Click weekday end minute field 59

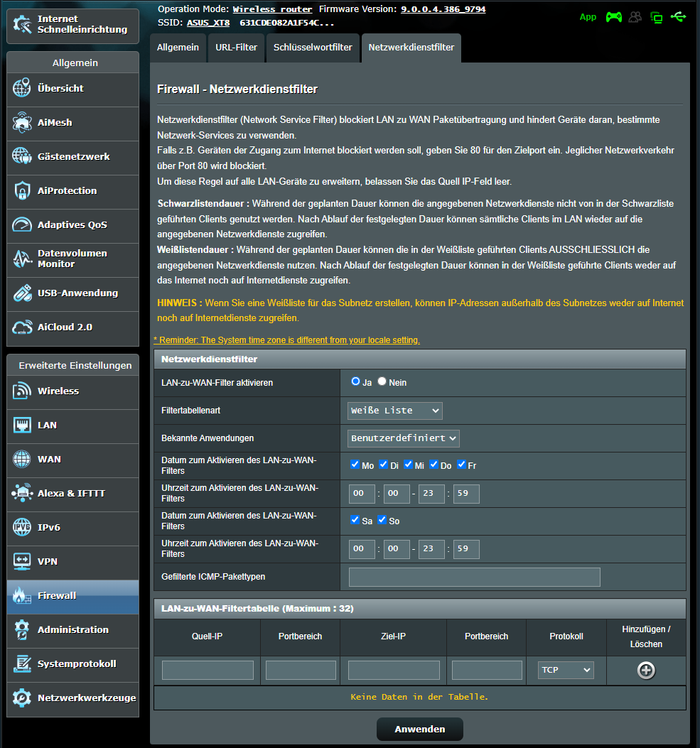pyautogui.click(x=466, y=494)
